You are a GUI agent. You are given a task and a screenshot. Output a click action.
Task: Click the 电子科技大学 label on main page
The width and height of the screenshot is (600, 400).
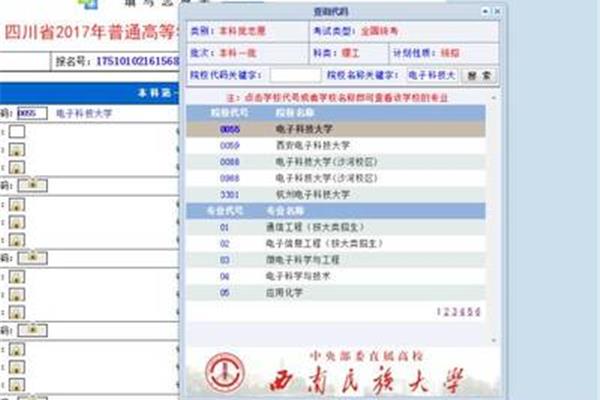pos(84,113)
